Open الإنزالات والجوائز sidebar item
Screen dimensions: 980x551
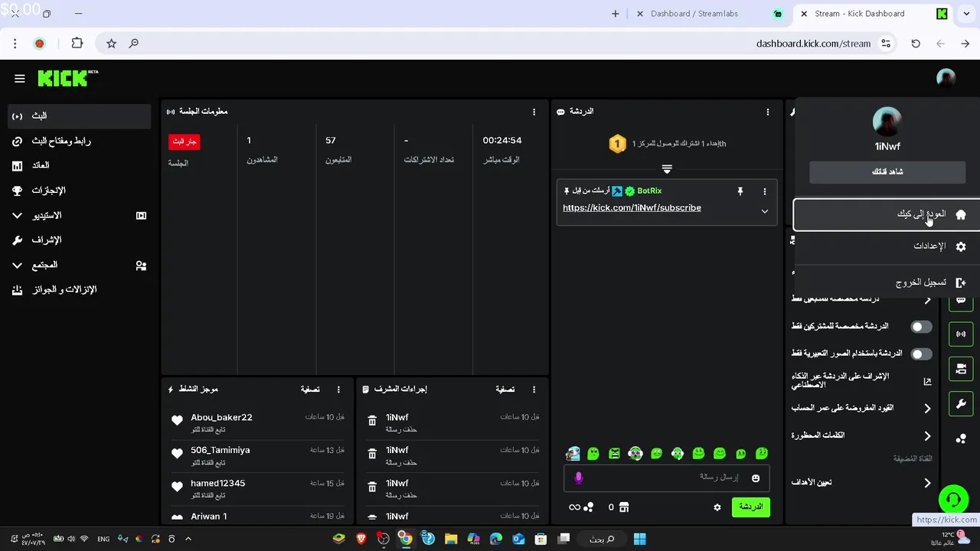pos(80,289)
